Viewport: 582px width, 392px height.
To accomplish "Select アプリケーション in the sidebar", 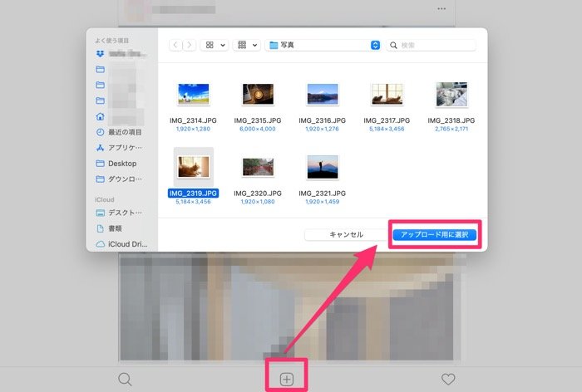I will click(124, 148).
